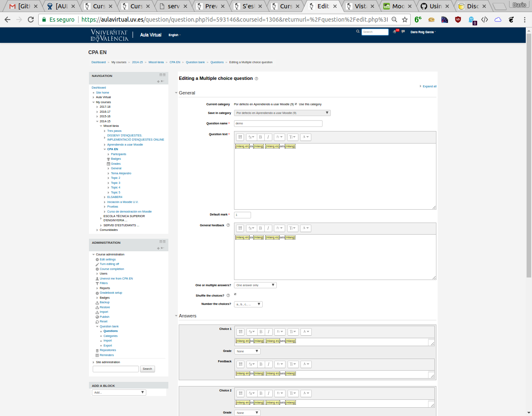Open Shuffle the choices help icon

click(x=228, y=296)
